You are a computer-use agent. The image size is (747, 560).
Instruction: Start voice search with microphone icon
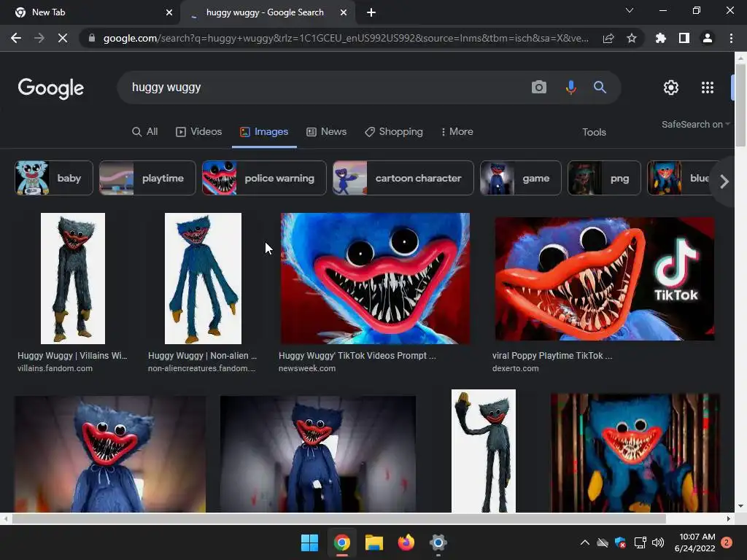tap(570, 87)
